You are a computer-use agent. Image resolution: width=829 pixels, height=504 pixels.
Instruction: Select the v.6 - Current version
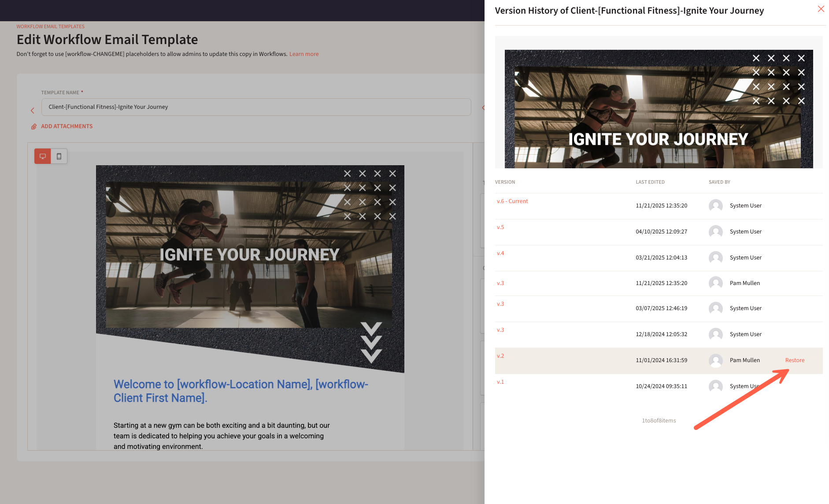pos(512,201)
